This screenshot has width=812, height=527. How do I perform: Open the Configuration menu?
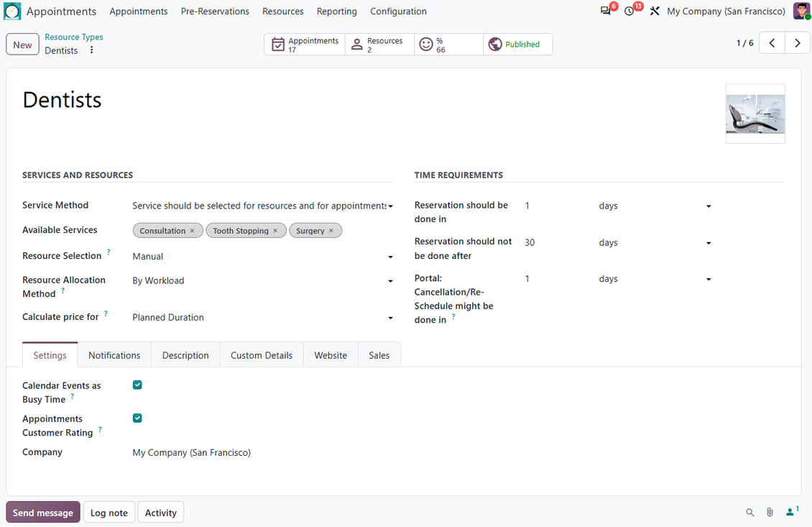[x=398, y=12]
